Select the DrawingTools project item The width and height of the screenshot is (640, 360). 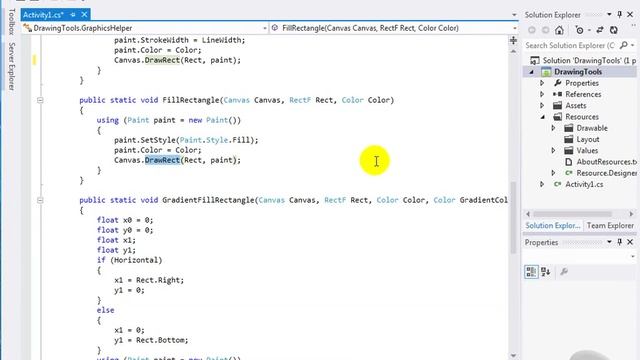[578, 72]
